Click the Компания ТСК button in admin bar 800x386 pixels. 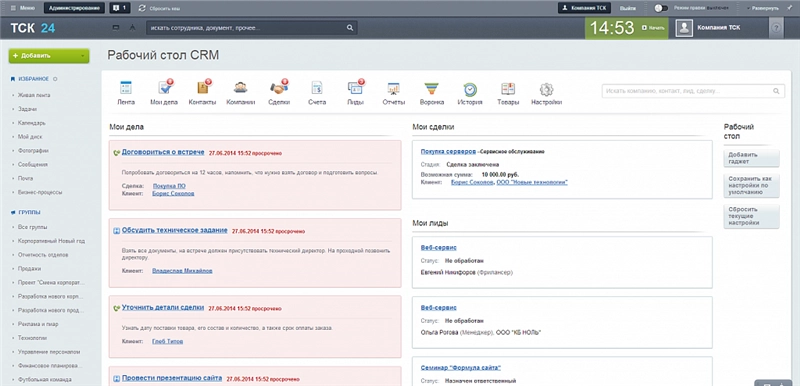click(584, 8)
